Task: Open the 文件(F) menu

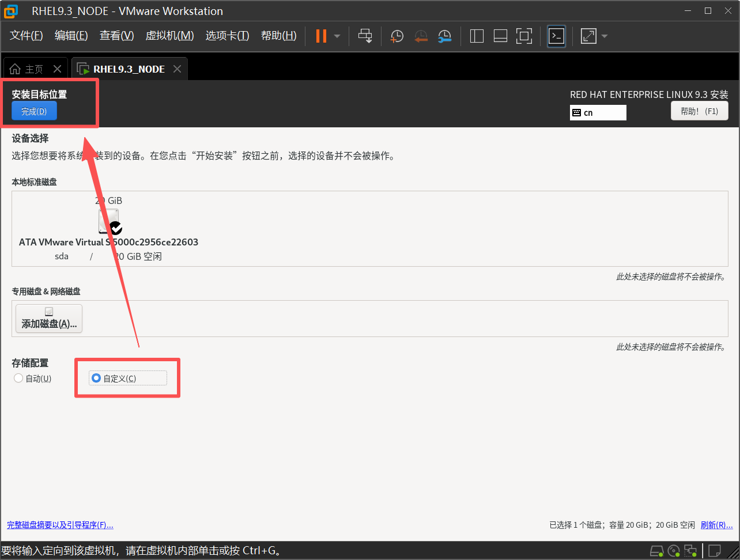Action: (x=27, y=36)
